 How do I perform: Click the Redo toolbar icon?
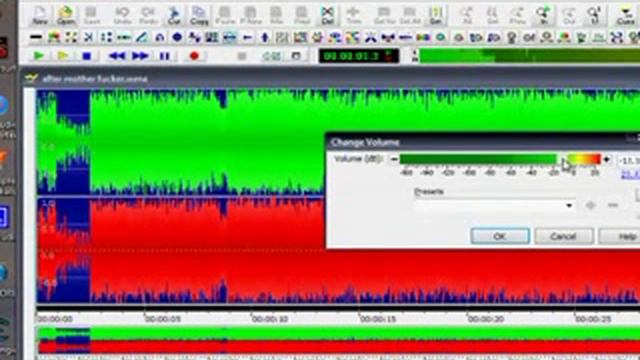click(148, 16)
